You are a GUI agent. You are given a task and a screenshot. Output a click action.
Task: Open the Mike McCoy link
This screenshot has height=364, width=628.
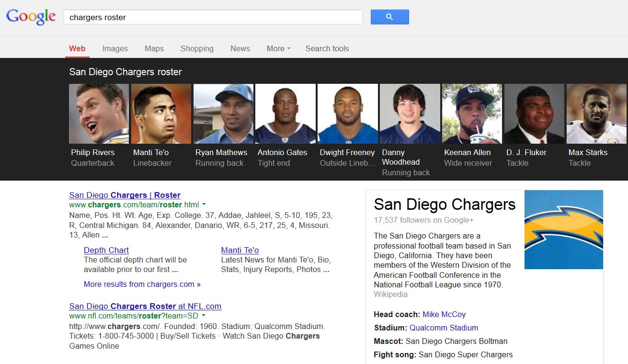(x=444, y=314)
